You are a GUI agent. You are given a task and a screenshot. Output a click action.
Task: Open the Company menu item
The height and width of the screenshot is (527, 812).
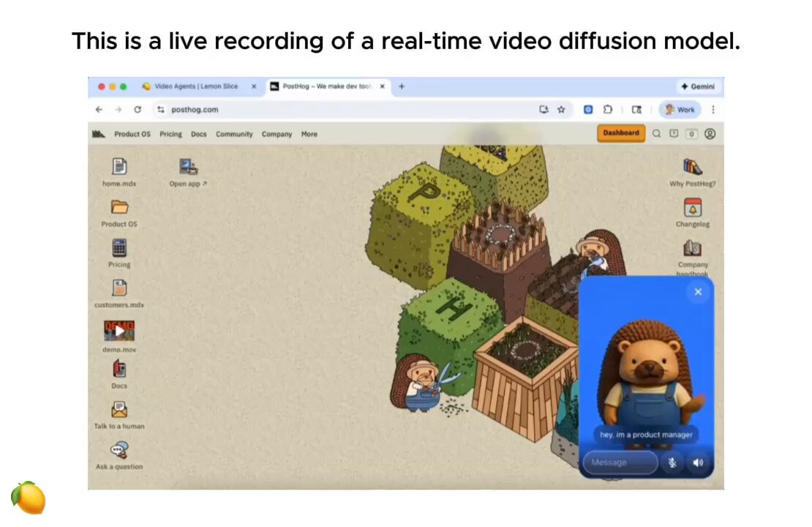[x=277, y=134]
